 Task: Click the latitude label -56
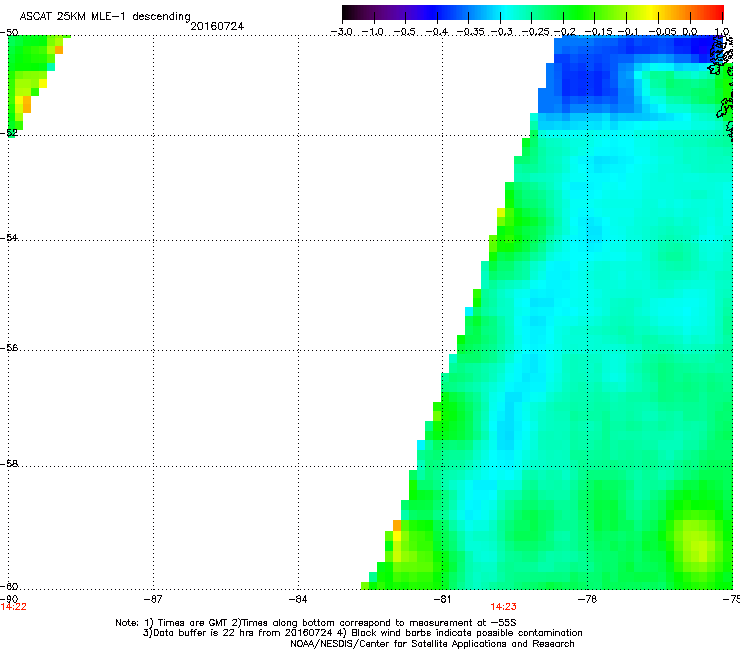pyautogui.click(x=9, y=348)
